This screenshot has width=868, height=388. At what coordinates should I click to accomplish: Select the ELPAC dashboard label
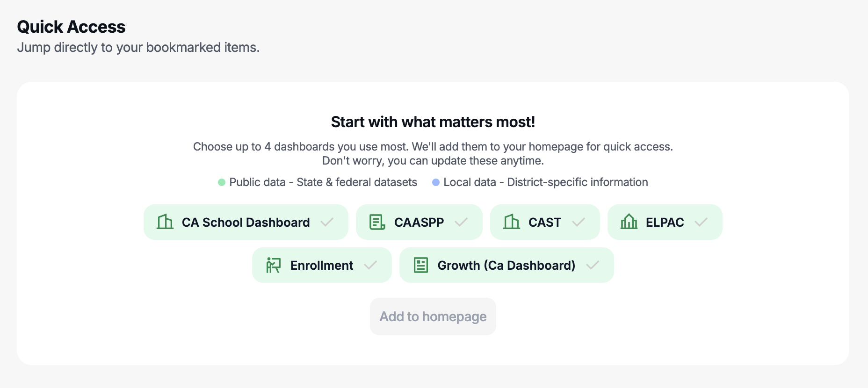(x=665, y=223)
